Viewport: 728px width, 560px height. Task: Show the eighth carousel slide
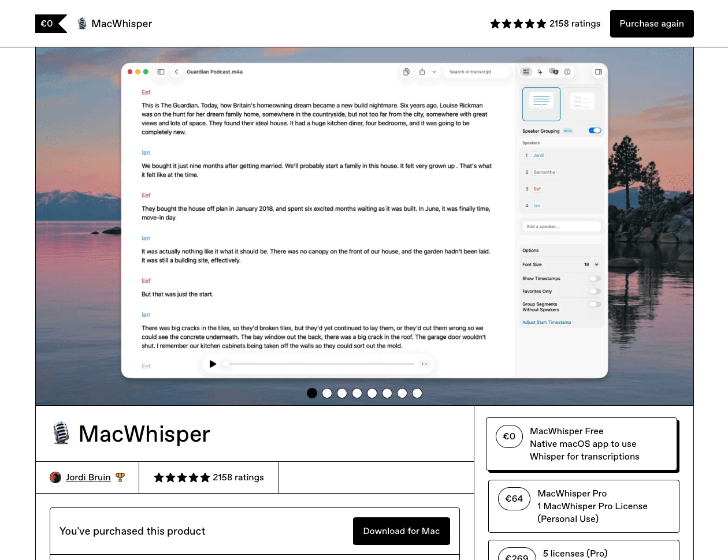(417, 393)
